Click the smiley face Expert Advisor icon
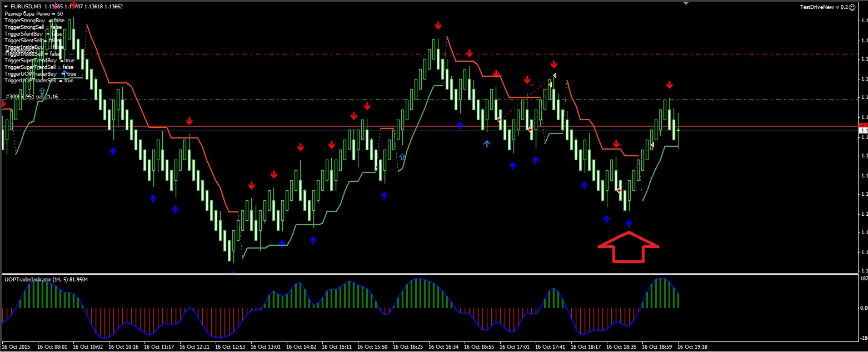 pyautogui.click(x=852, y=7)
